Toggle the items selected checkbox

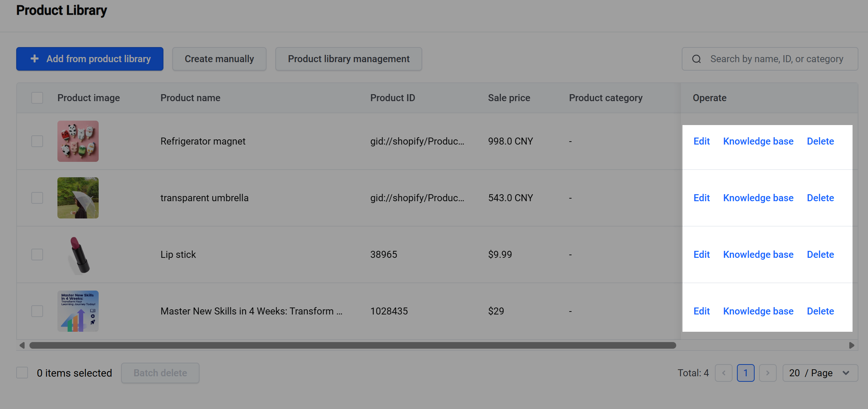coord(22,373)
